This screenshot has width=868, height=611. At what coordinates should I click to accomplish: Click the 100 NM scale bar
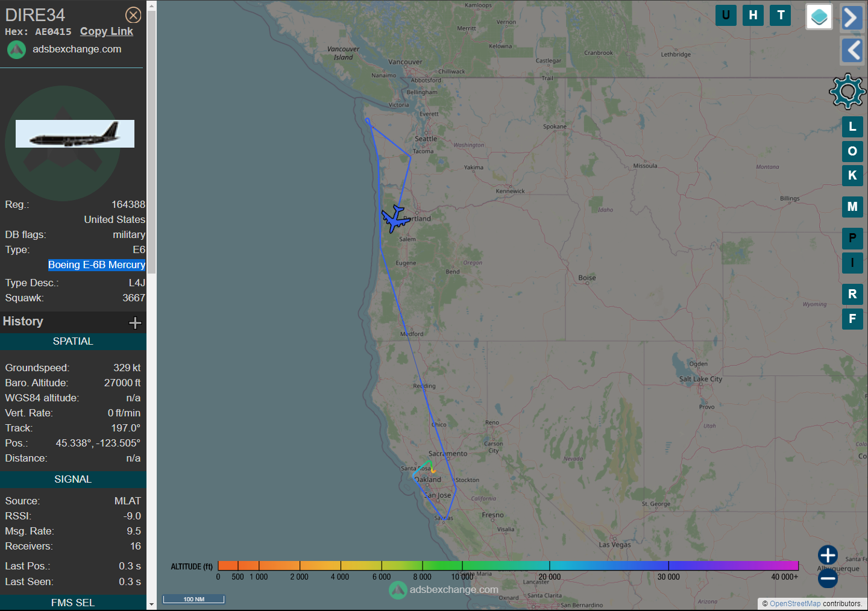click(193, 599)
